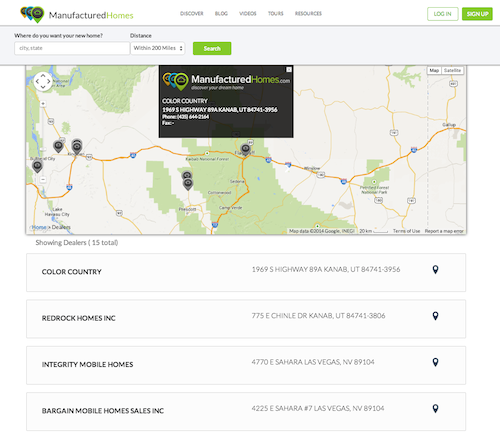Click the city, state input field
The height and width of the screenshot is (433, 500).
[72, 48]
